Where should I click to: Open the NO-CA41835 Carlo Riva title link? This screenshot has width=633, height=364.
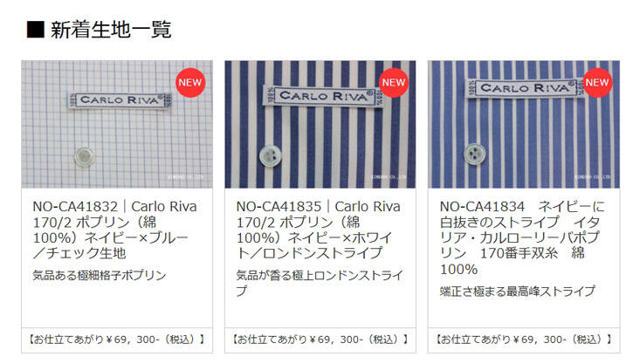pyautogui.click(x=318, y=230)
